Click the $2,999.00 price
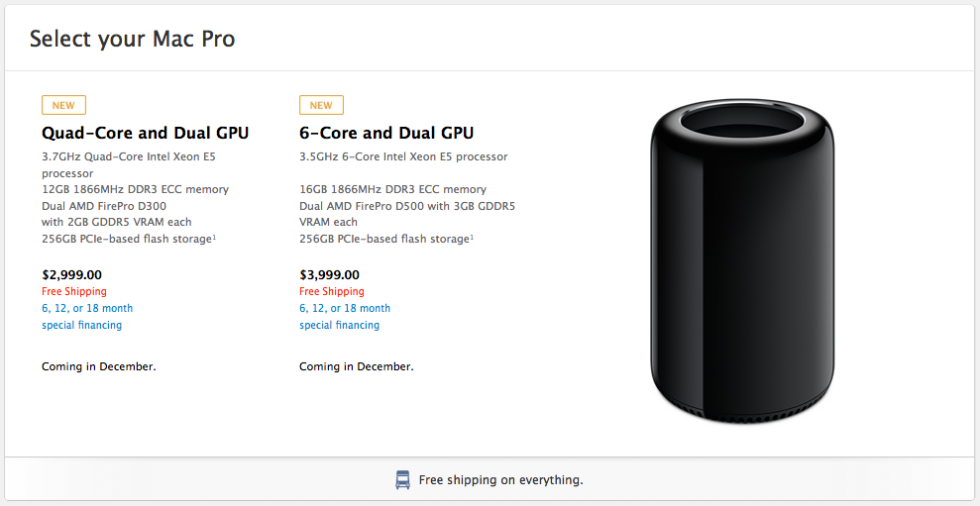This screenshot has height=506, width=980. [x=71, y=275]
